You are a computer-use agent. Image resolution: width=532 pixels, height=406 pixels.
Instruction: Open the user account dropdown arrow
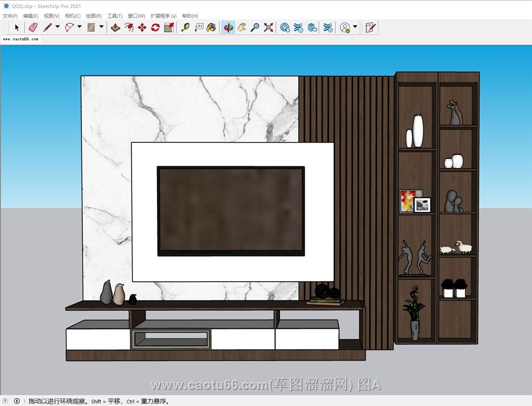tap(355, 27)
